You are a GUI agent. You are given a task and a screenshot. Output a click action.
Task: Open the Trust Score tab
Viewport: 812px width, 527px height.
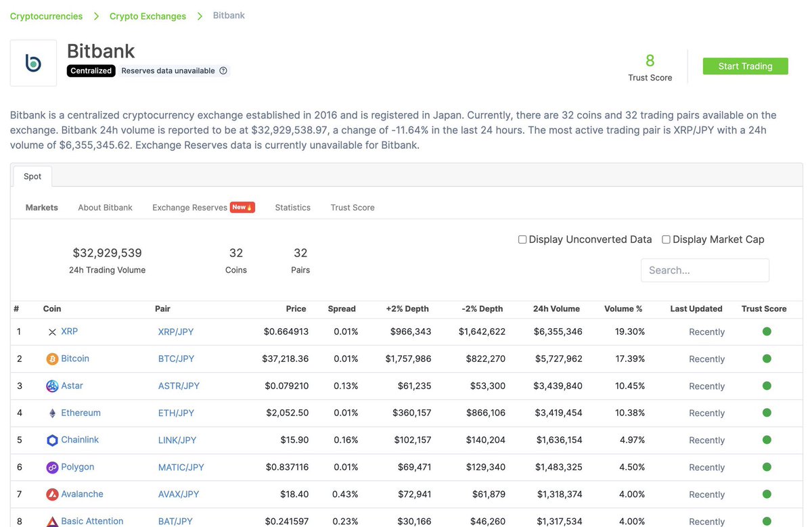click(353, 208)
